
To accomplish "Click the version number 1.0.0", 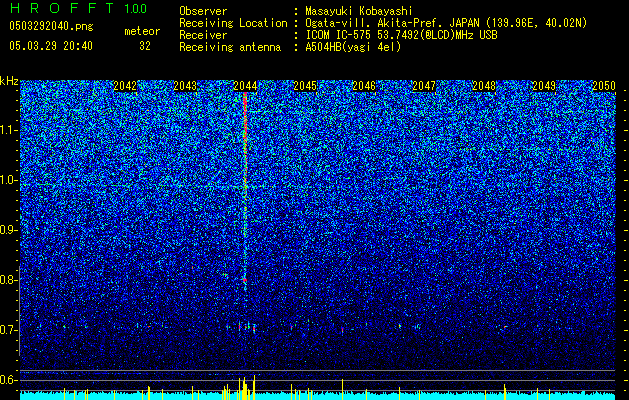I will (x=136, y=9).
